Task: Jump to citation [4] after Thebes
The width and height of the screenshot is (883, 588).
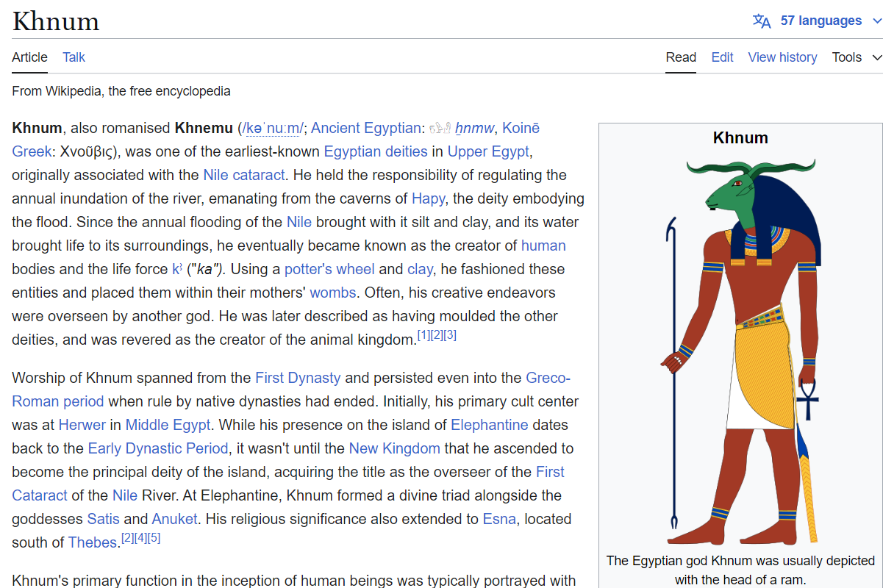Action: pos(141,538)
